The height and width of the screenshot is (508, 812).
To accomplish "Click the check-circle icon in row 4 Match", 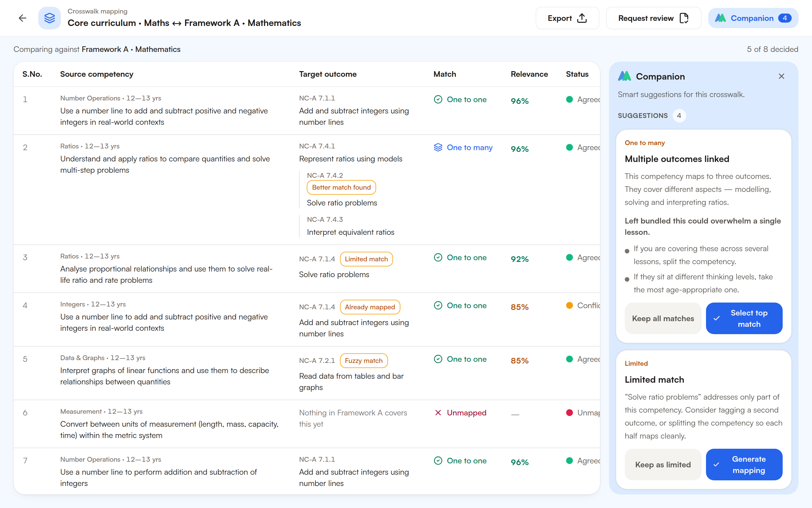I will pyautogui.click(x=438, y=305).
